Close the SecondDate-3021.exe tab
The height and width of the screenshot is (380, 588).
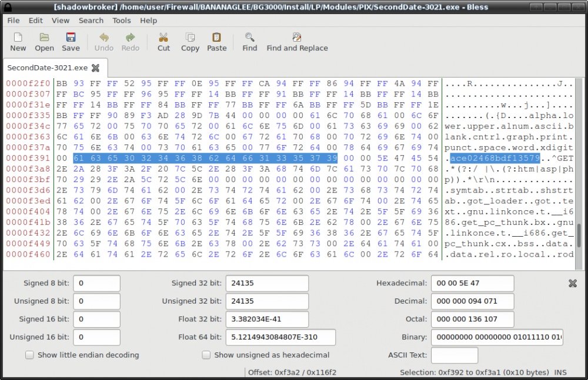coord(95,68)
